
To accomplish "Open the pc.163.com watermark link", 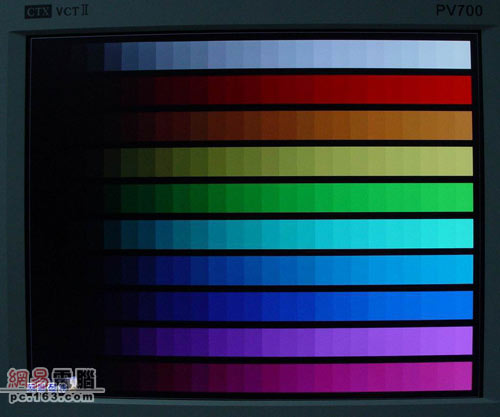I will point(52,397).
